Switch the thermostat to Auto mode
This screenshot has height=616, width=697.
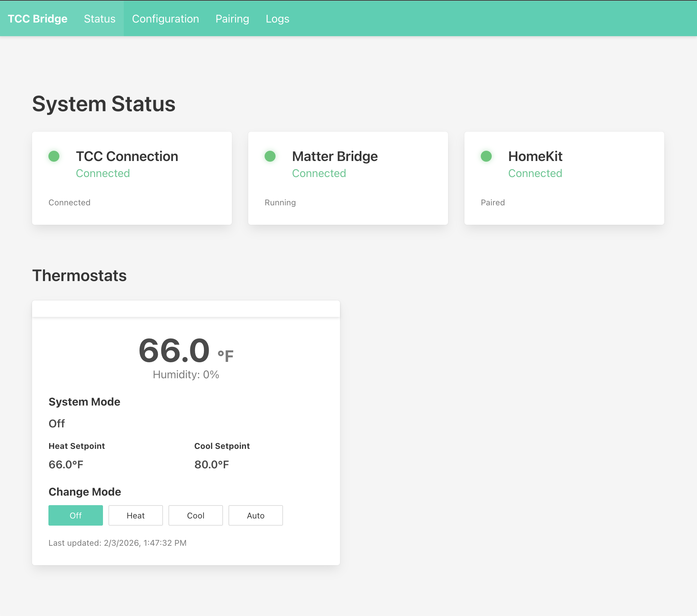[x=255, y=515]
